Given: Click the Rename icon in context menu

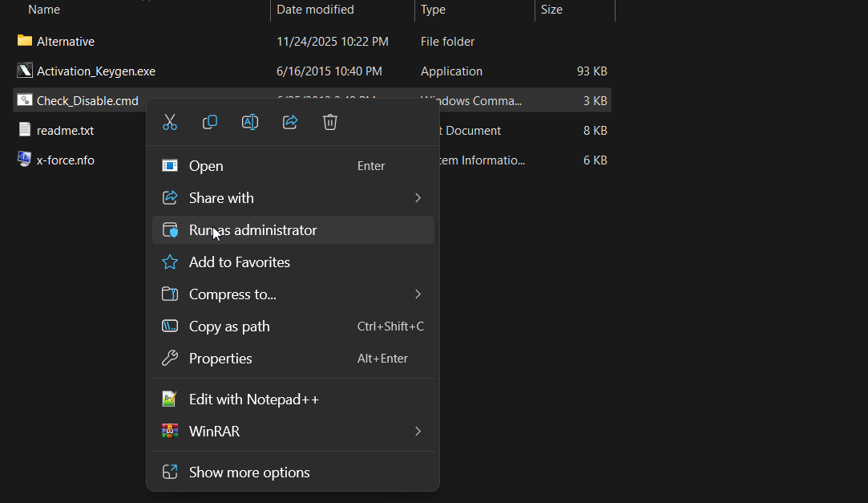Looking at the screenshot, I should tap(250, 122).
